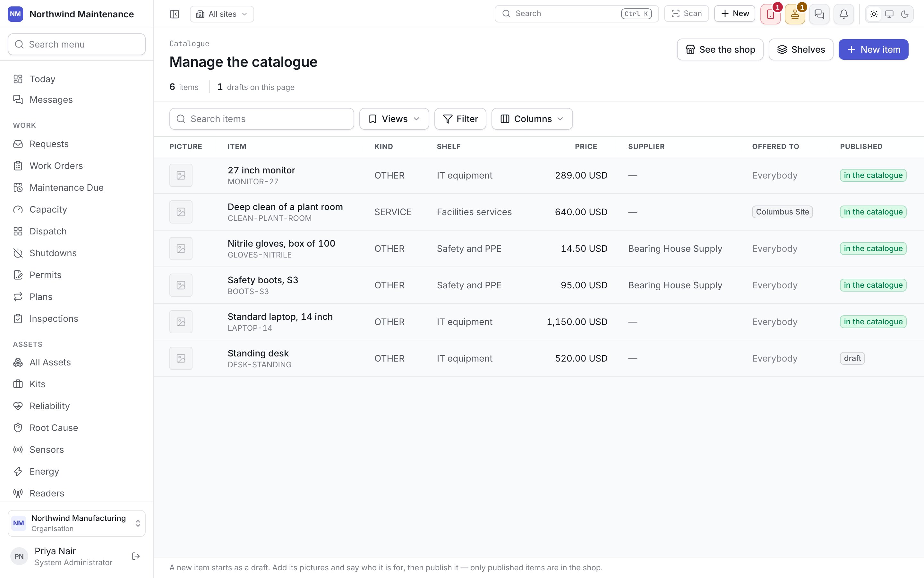Click the log out icon beside Priya Nair

pyautogui.click(x=136, y=556)
